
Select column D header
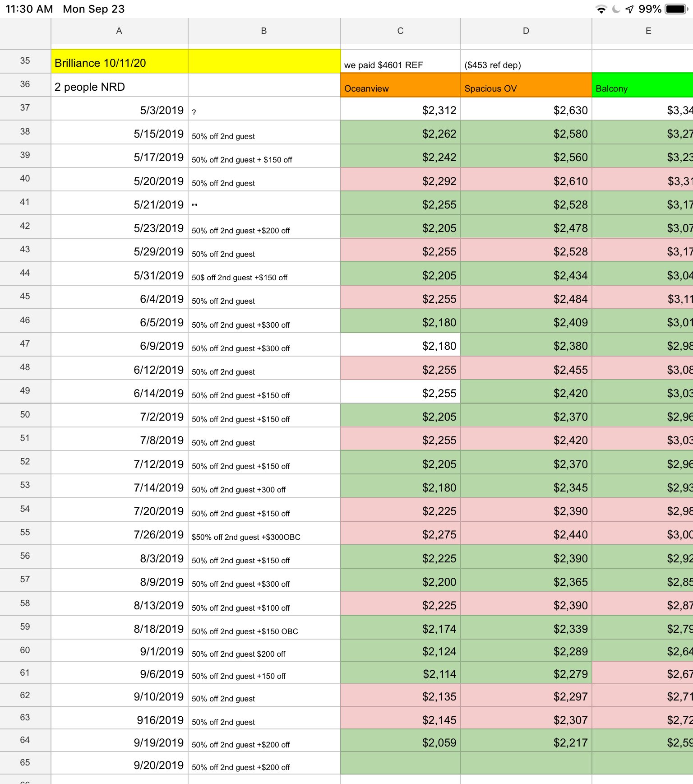pos(526,31)
